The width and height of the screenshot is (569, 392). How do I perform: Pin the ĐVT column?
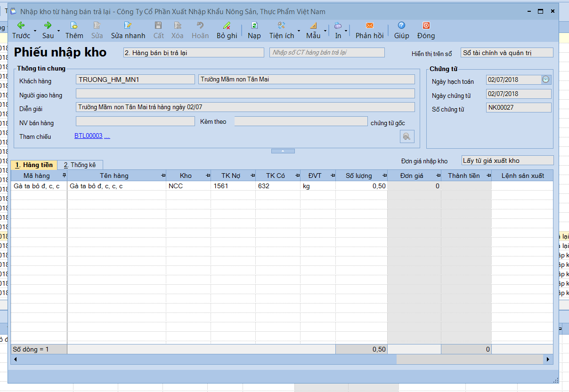pyautogui.click(x=333, y=176)
